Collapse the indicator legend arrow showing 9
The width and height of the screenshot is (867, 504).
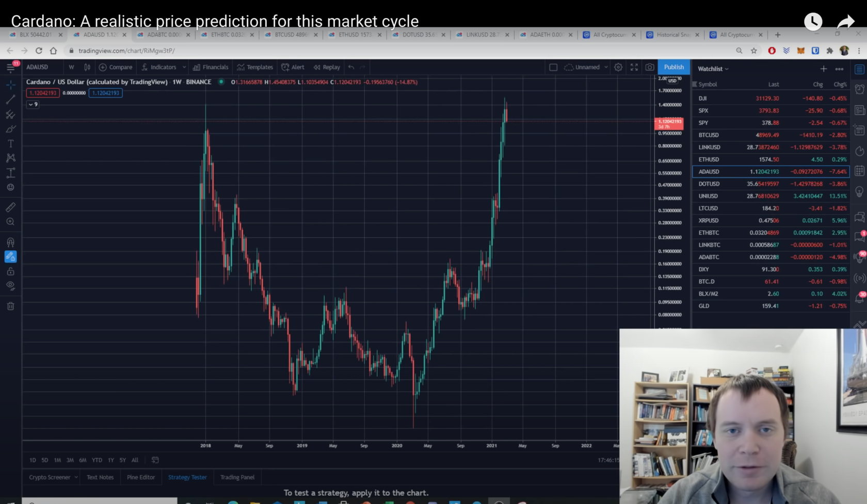point(33,104)
